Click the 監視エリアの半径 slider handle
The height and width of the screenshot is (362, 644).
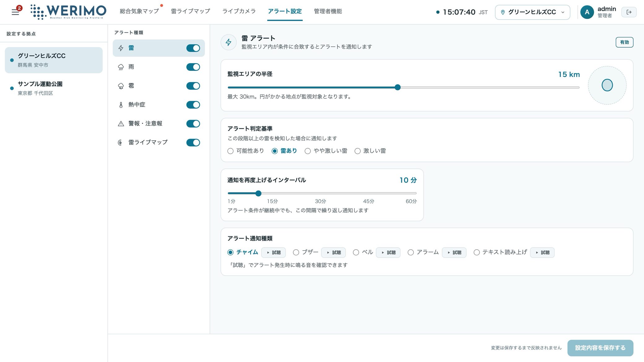click(x=398, y=88)
